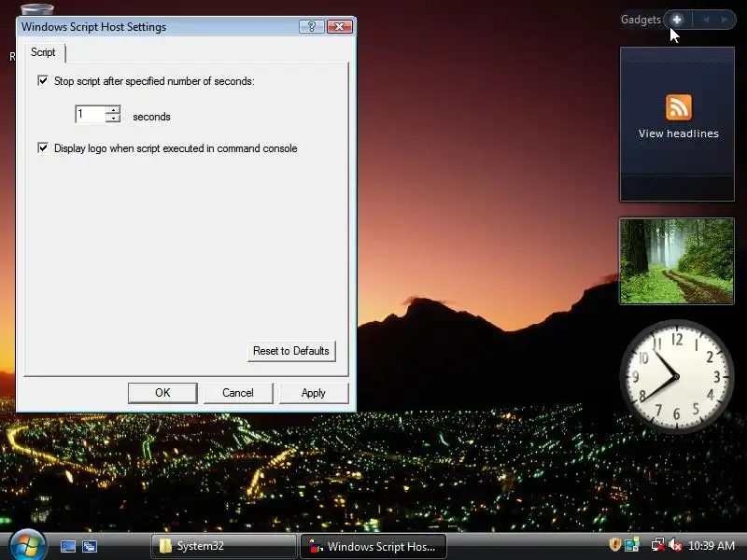Open the forest slideshow picture gadget
This screenshot has width=747, height=560.
coord(676,261)
